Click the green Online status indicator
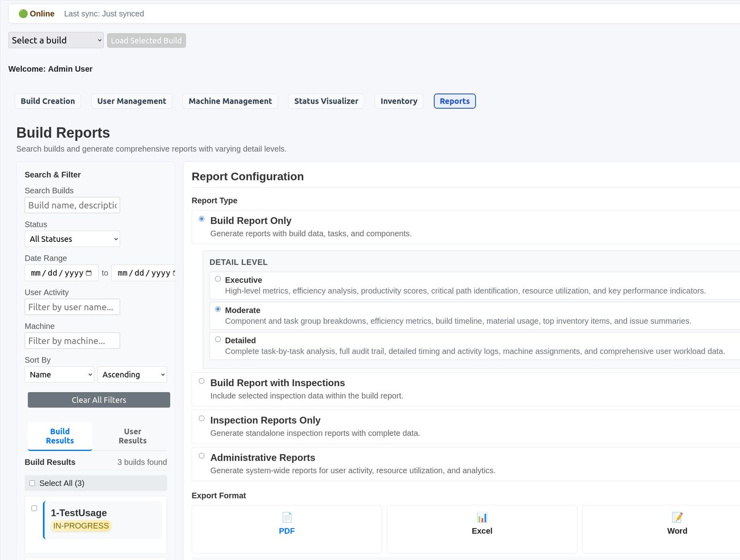 23,14
